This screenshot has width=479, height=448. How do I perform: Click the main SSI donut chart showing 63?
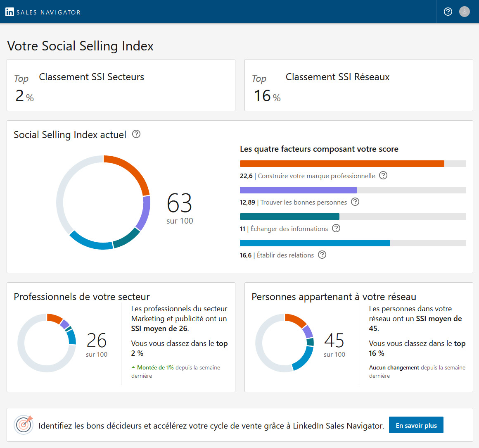coord(103,203)
